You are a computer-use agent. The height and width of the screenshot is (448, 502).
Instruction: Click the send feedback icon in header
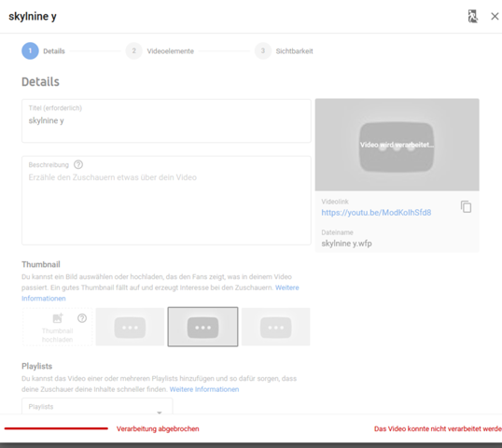(x=472, y=16)
